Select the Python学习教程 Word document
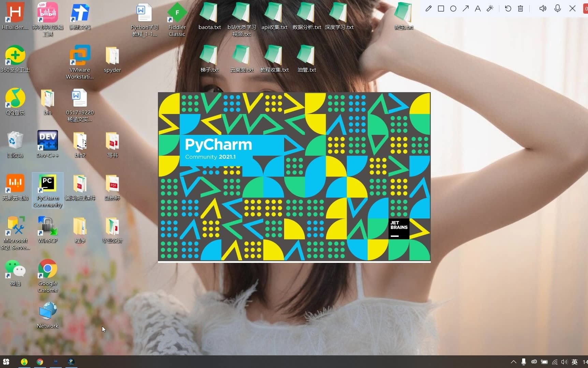The width and height of the screenshot is (588, 368). [145, 20]
